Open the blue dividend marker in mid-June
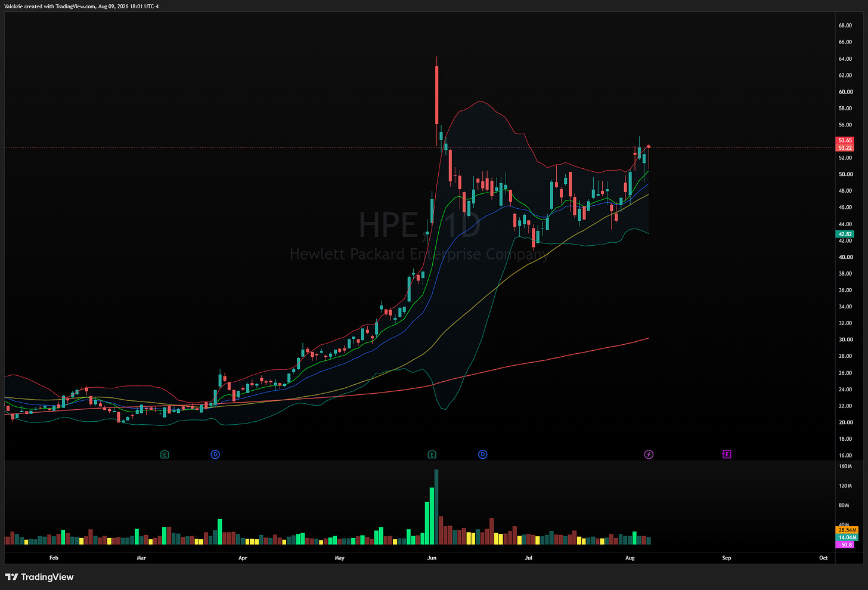 click(483, 455)
